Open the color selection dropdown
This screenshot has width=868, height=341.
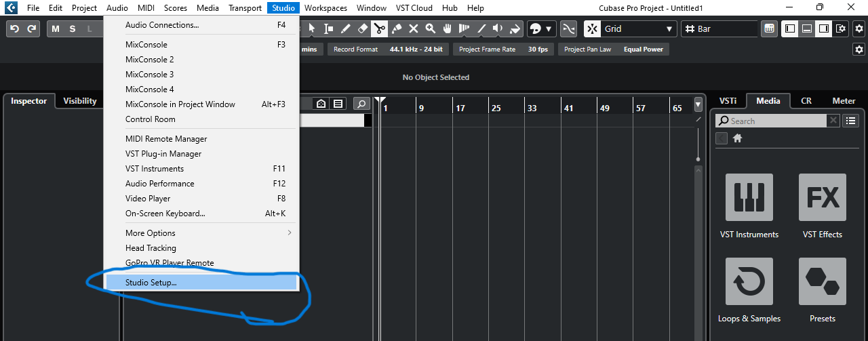(540, 28)
